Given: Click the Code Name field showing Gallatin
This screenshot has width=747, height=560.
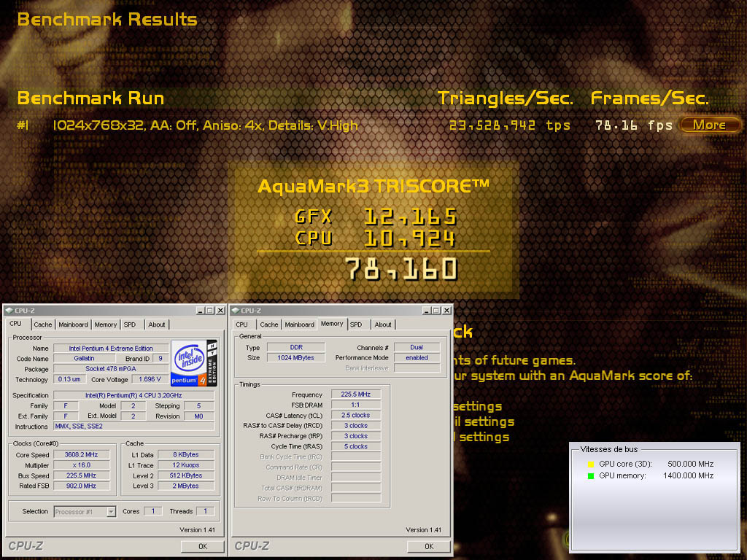Looking at the screenshot, I should (x=85, y=359).
